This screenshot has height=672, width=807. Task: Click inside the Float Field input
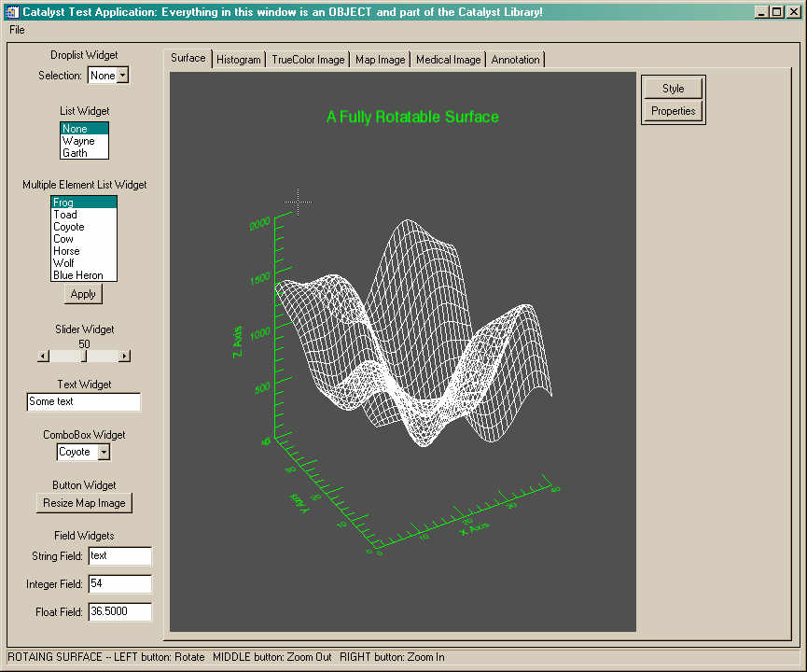click(x=118, y=611)
